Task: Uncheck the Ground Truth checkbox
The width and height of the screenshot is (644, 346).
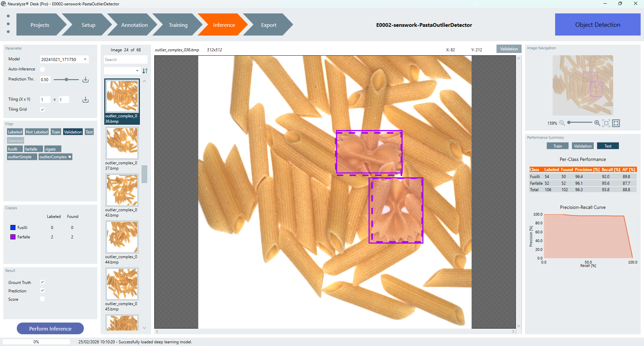Action: point(42,282)
